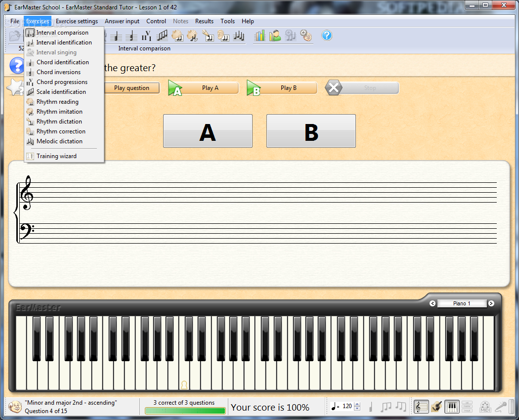Click the middle C marker on piano

point(184,385)
